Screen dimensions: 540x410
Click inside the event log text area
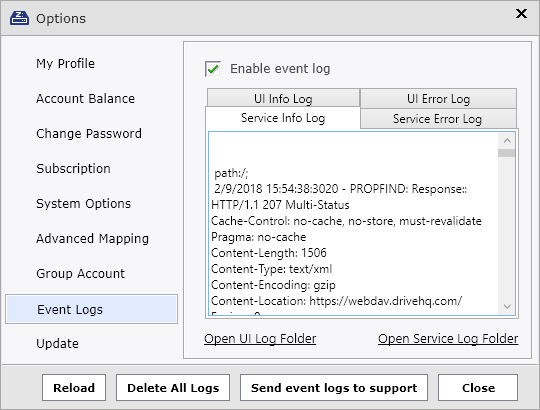tap(353, 223)
